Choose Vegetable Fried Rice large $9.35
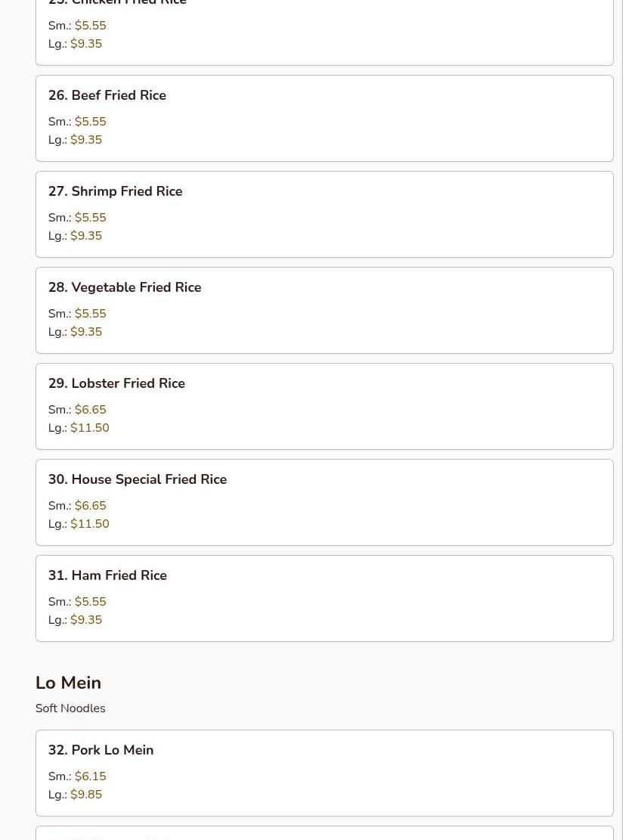638x840 pixels. (86, 332)
